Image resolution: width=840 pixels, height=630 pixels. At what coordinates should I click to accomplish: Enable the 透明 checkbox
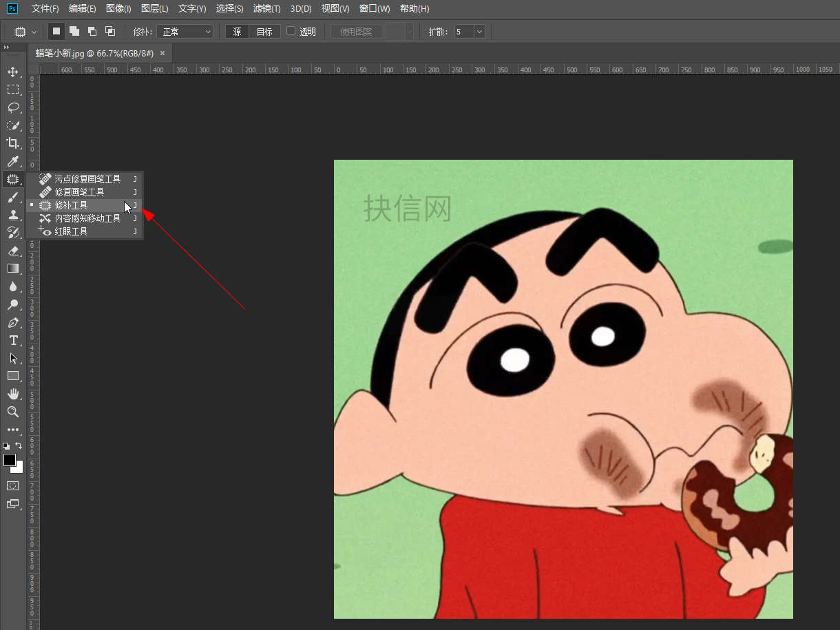(291, 31)
